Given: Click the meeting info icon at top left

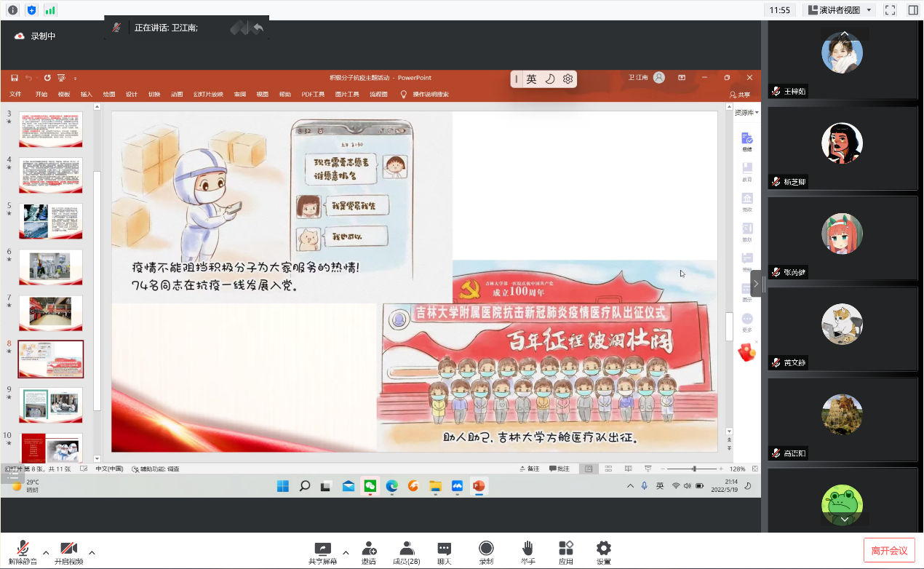Looking at the screenshot, I should [12, 10].
